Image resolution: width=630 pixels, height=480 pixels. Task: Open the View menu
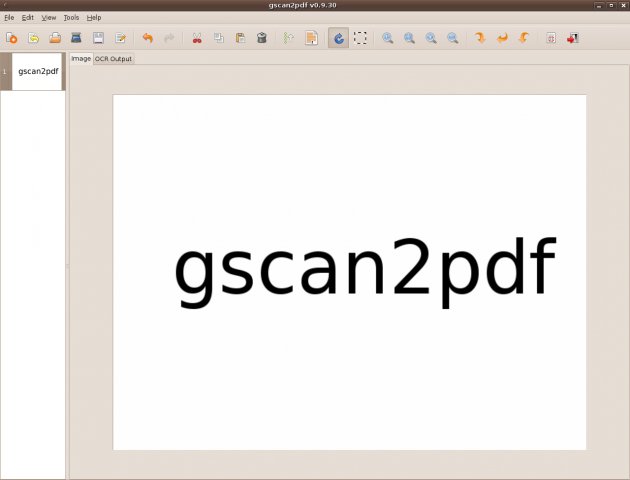(49, 18)
